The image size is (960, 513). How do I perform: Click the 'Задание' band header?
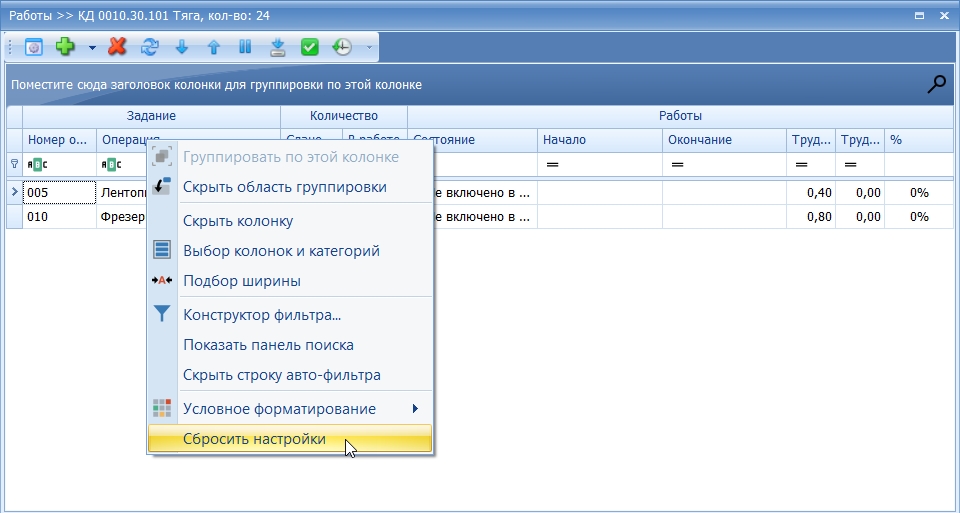151,116
